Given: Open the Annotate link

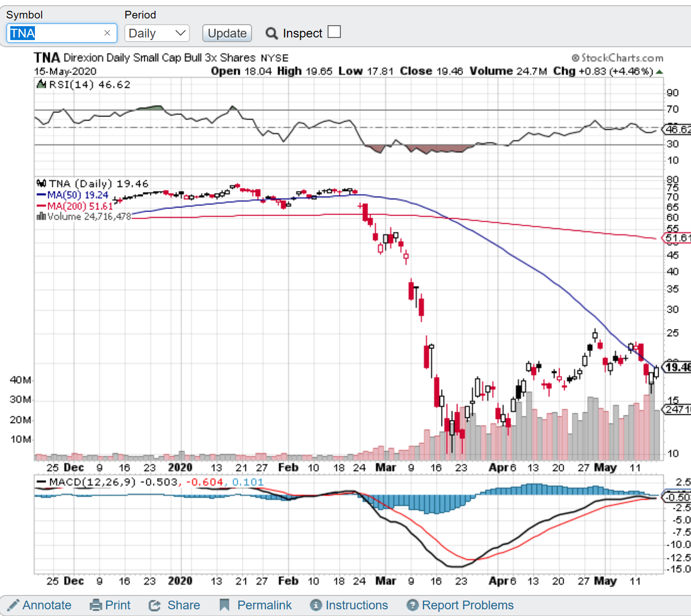Looking at the screenshot, I should 47,605.
